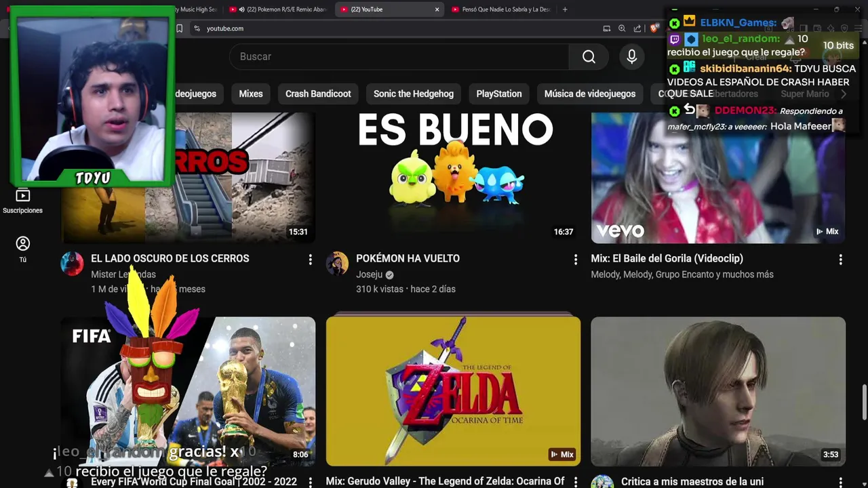This screenshot has height=488, width=868.
Task: Open a new browser tab with plus
Action: pyautogui.click(x=565, y=9)
